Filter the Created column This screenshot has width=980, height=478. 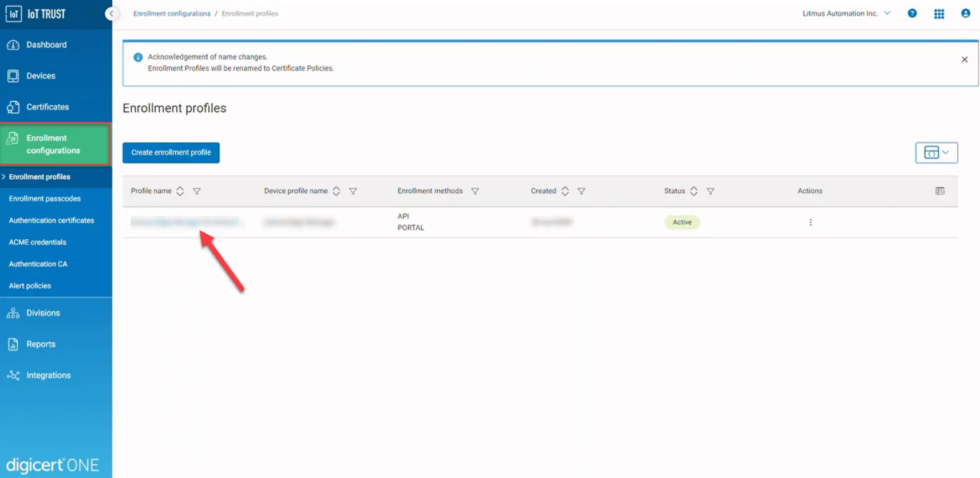point(581,191)
